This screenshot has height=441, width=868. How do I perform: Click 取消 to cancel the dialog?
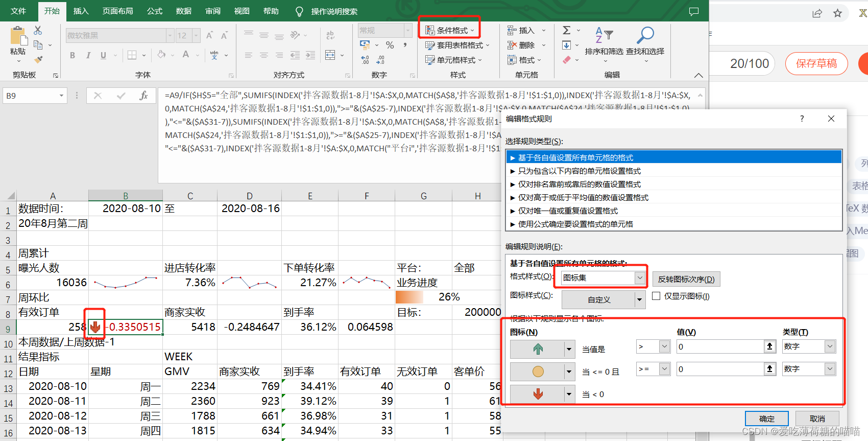817,419
